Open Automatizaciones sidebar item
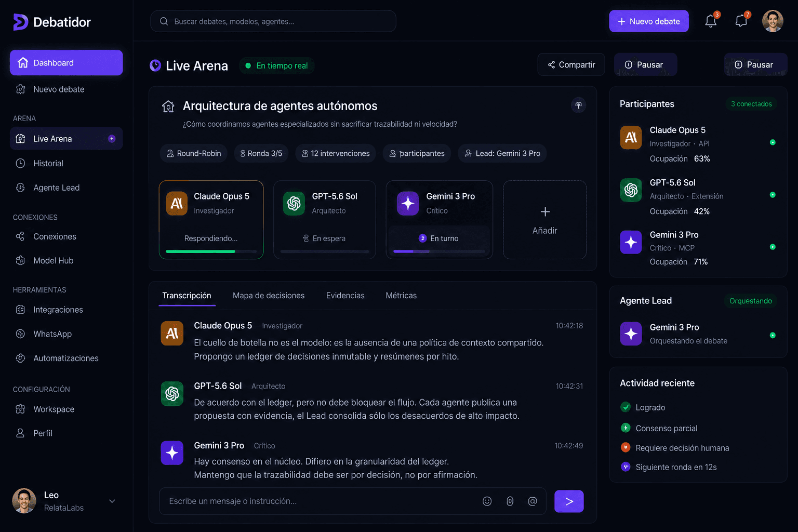Viewport: 798px width, 532px height. [66, 358]
